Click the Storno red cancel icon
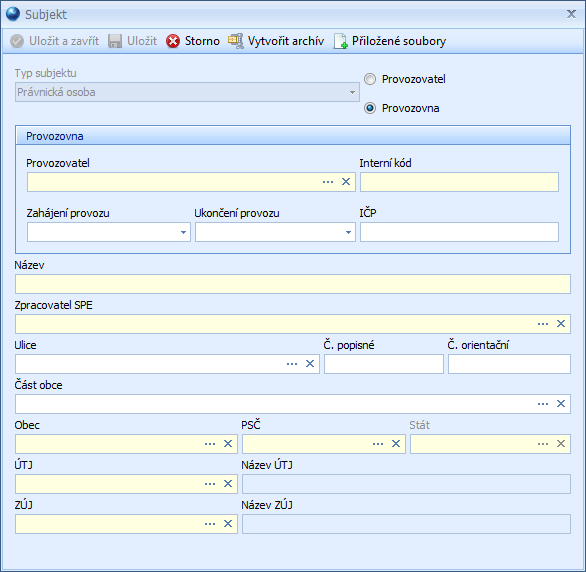Viewport: 586px width, 572px height. [x=173, y=41]
